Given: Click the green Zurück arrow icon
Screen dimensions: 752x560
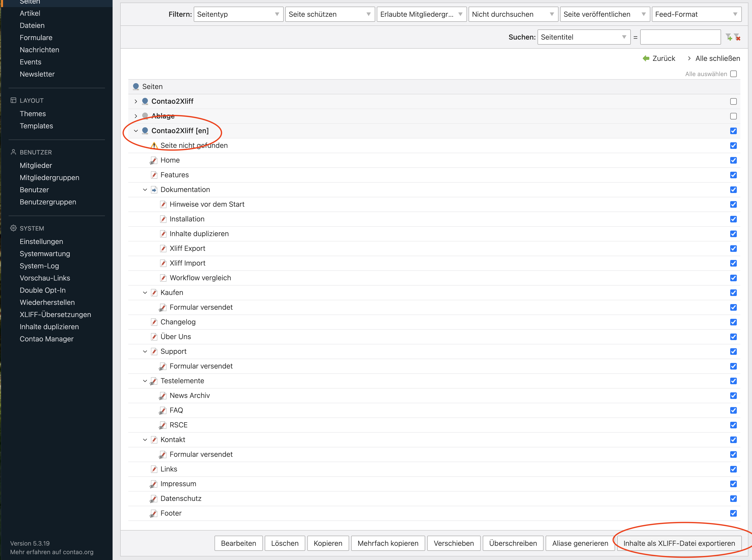Looking at the screenshot, I should 646,58.
